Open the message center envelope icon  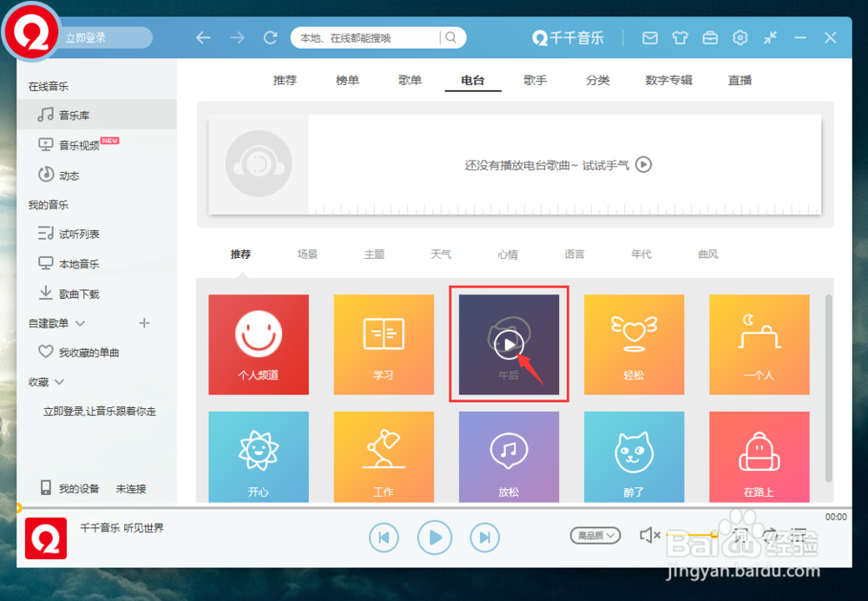649,37
